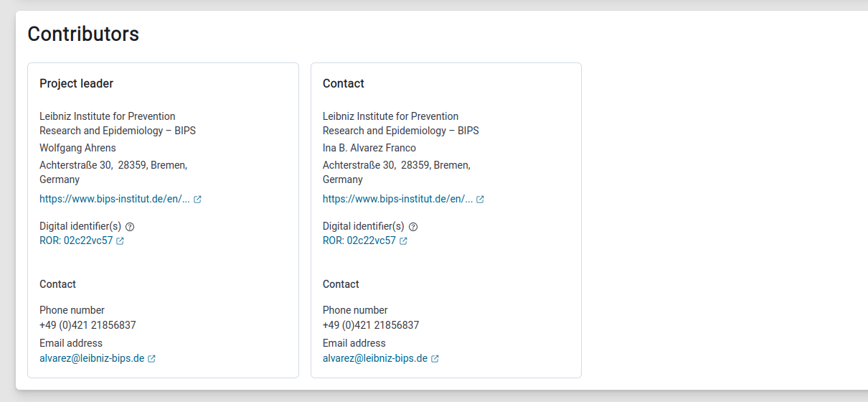Viewport: 868px width, 402px height.
Task: Click external-link icon next to Project leader ROR
Action: (120, 241)
